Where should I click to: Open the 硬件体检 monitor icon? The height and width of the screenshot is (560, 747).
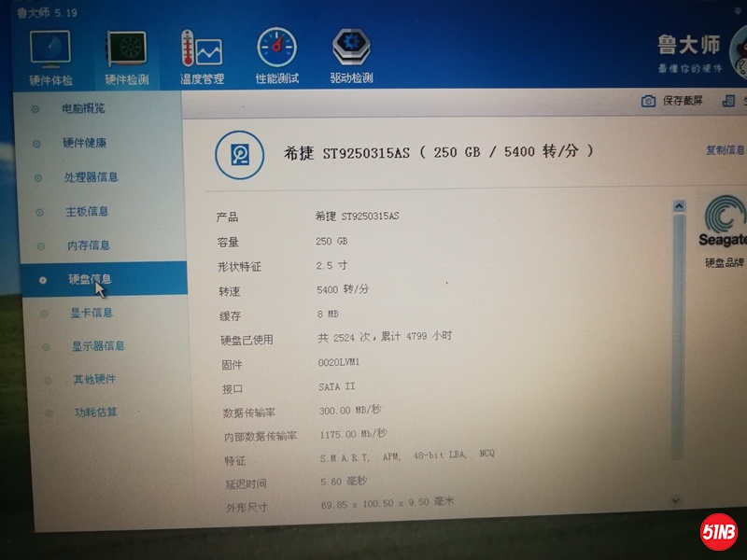(x=50, y=50)
